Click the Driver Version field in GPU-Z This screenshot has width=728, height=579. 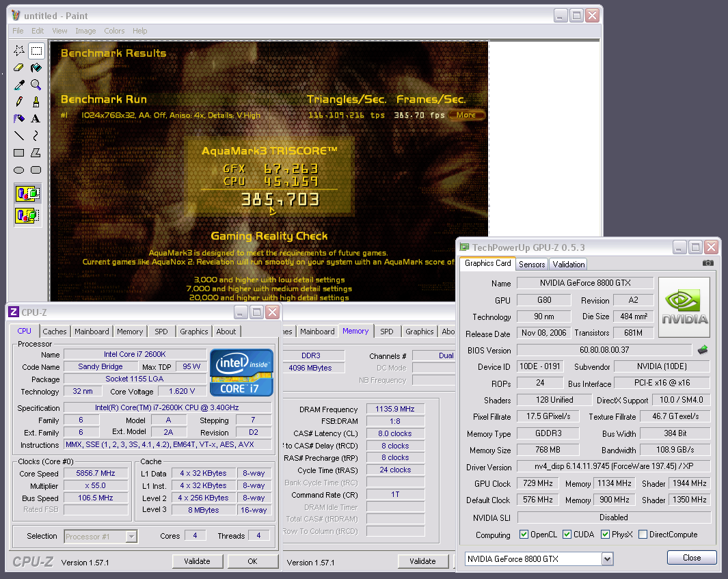click(614, 466)
